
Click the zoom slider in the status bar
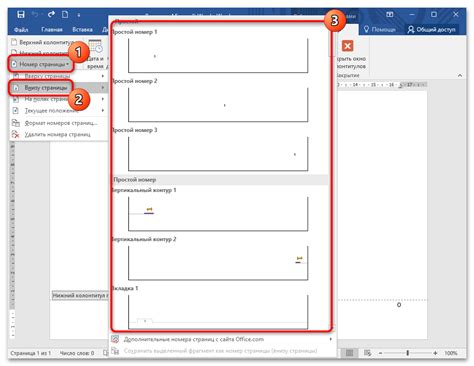[408, 353]
